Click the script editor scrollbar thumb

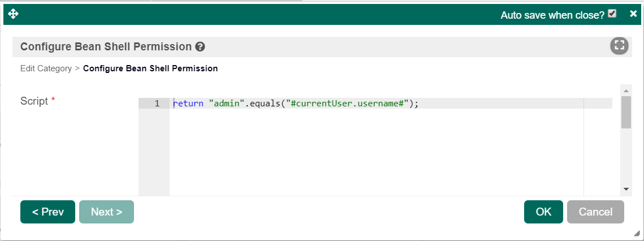tap(626, 112)
